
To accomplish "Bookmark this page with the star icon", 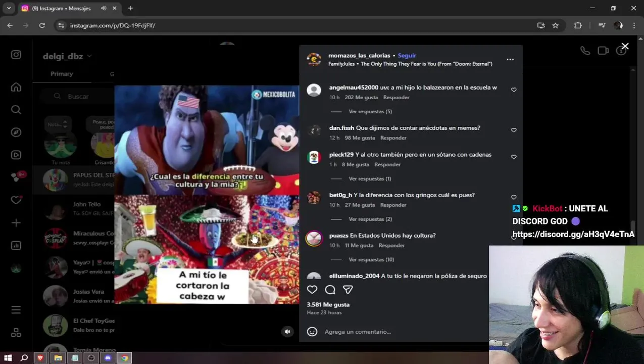I will click(x=556, y=25).
